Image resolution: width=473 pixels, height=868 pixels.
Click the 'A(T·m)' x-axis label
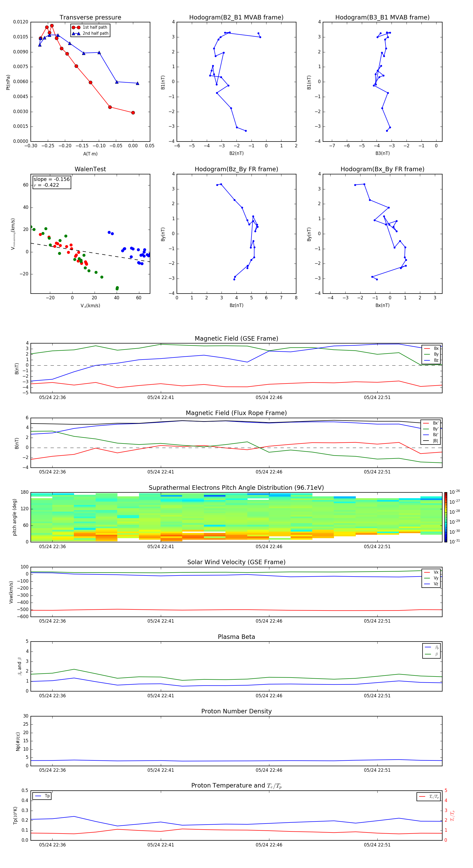[90, 154]
